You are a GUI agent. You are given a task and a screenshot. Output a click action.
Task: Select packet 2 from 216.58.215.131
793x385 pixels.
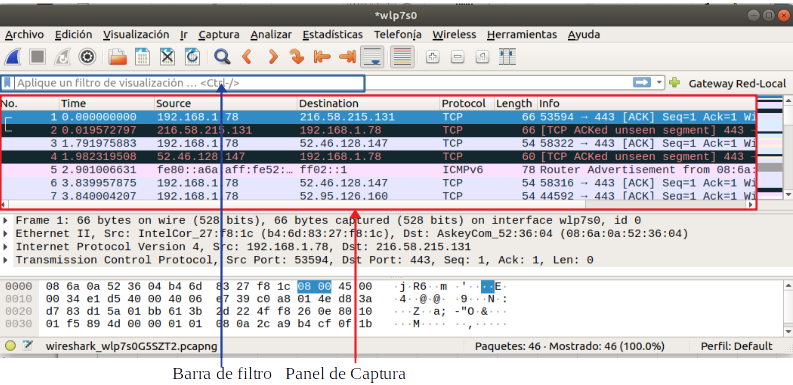tap(378, 130)
